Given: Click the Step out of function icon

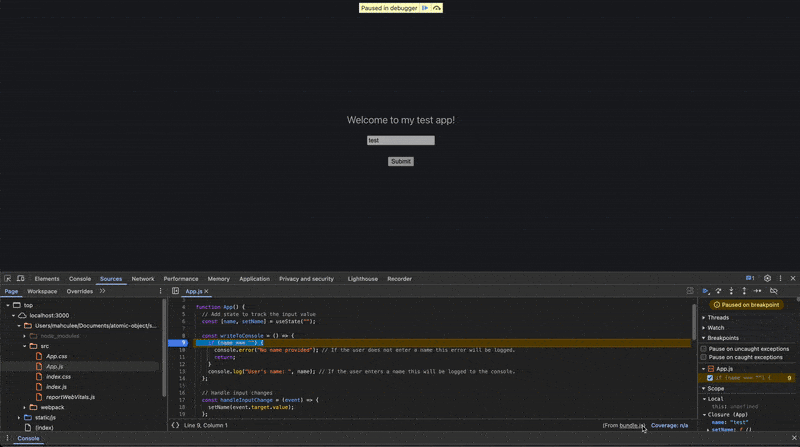Looking at the screenshot, I should coord(744,291).
